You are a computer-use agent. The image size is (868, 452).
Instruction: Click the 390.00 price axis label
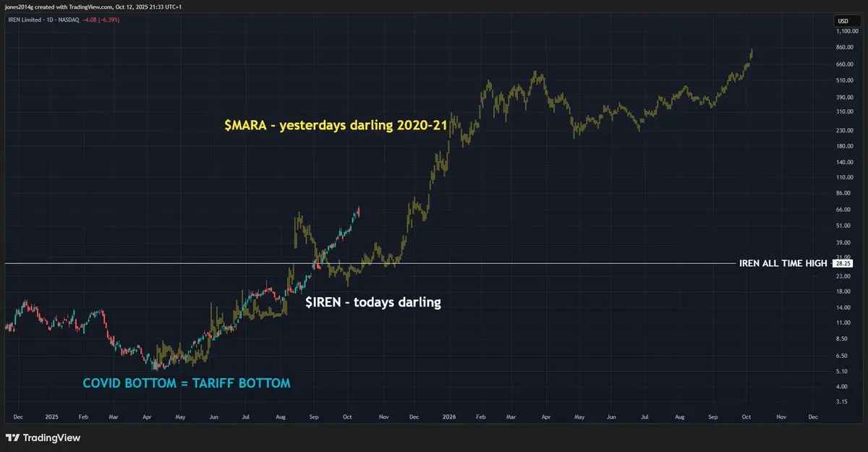coord(844,97)
